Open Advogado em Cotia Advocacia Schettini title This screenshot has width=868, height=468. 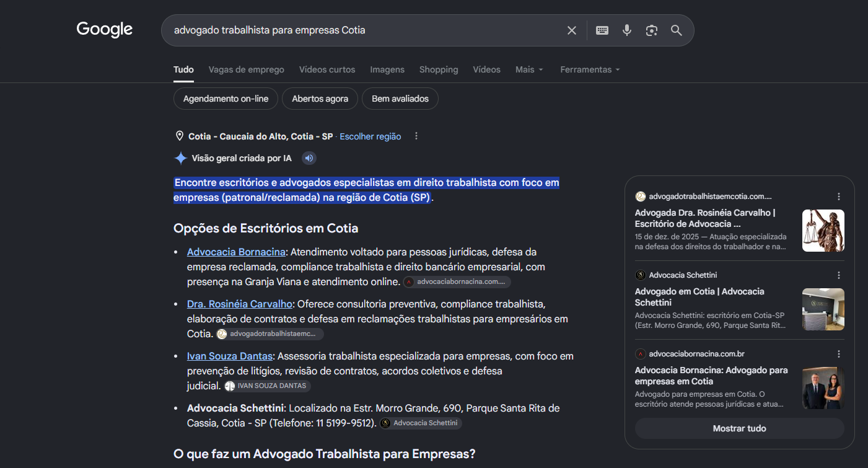pyautogui.click(x=699, y=297)
